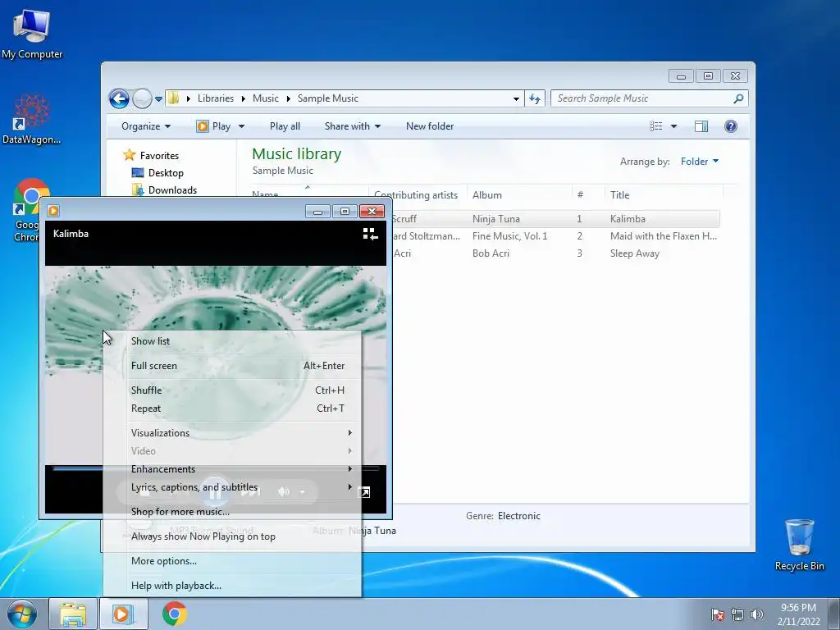The width and height of the screenshot is (840, 630).
Task: Click the full screen view icon in player
Action: [x=363, y=492]
